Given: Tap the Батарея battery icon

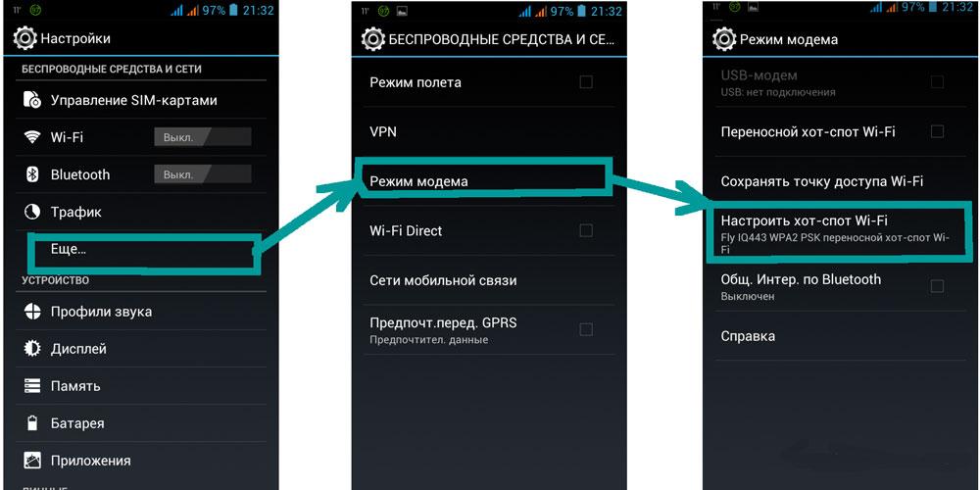Looking at the screenshot, I should tap(32, 423).
